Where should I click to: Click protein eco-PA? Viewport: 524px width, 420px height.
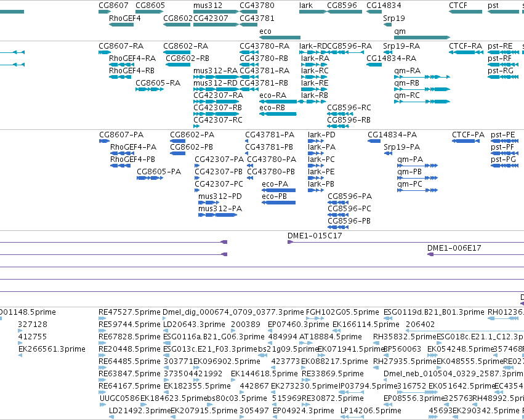[275, 184]
